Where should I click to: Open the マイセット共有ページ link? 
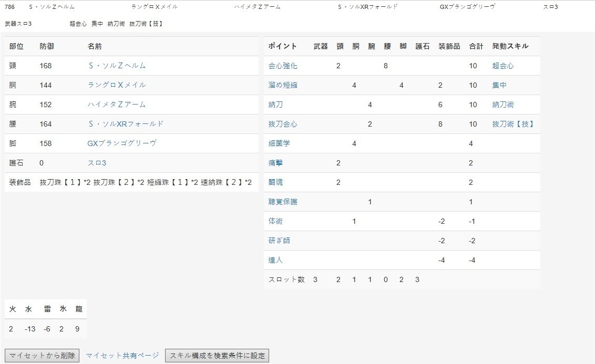point(122,355)
